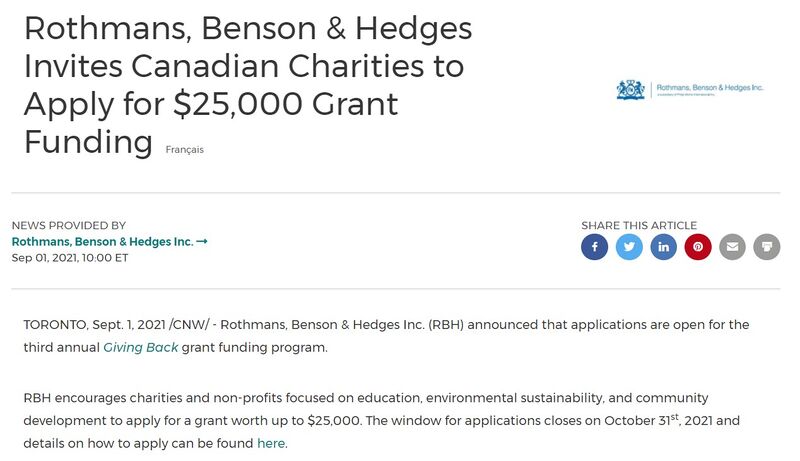Click the 'Sep 01, 2021, 10:00 ET' timestamp
Viewport: 800px width, 461px height.
click(70, 257)
